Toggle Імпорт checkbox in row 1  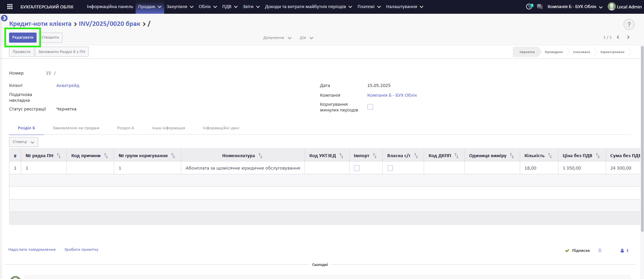point(357,168)
